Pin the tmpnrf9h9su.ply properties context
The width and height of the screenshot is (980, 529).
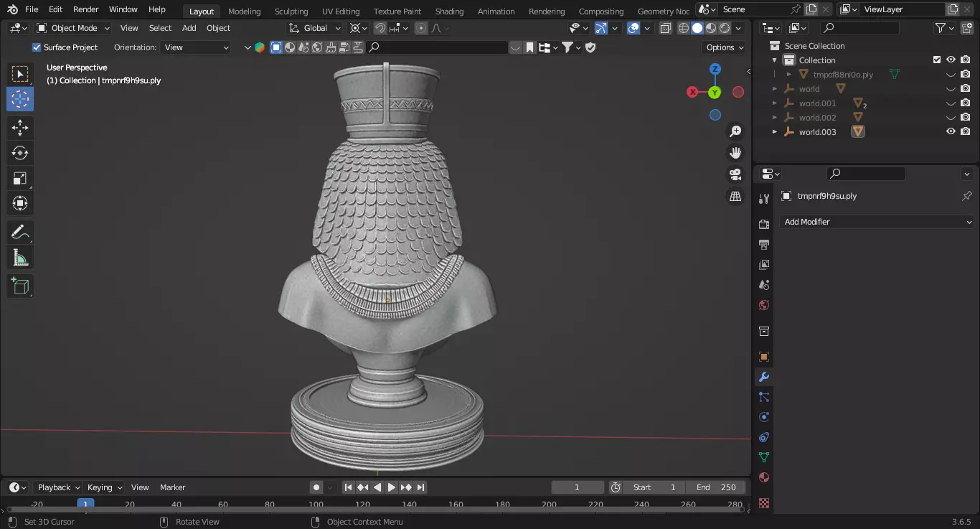point(966,196)
